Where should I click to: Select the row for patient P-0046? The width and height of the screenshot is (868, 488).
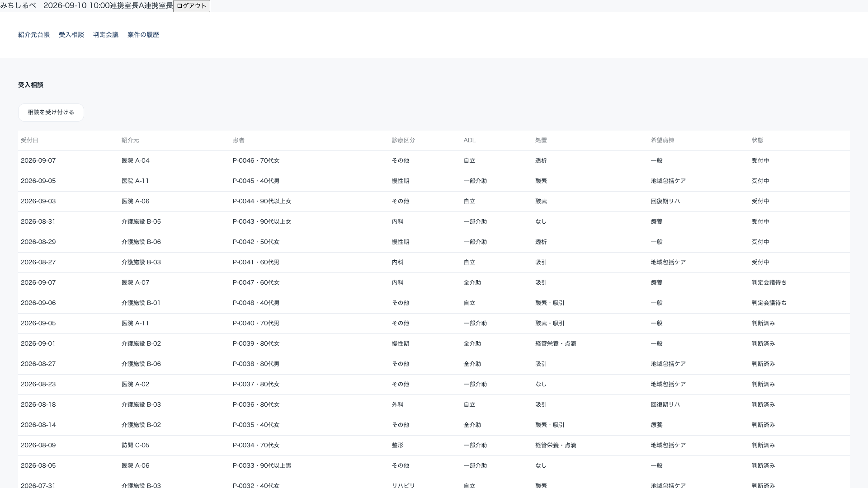tap(434, 161)
